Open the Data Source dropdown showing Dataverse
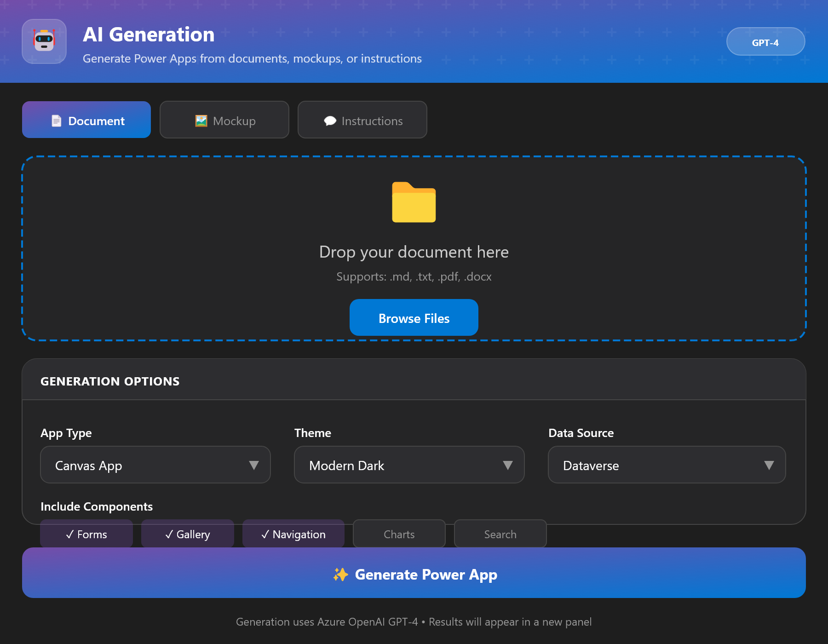The height and width of the screenshot is (644, 828). (667, 465)
